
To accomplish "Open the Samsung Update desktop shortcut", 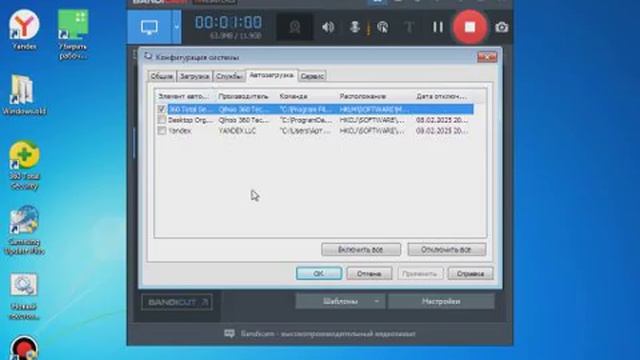I will pos(24,230).
